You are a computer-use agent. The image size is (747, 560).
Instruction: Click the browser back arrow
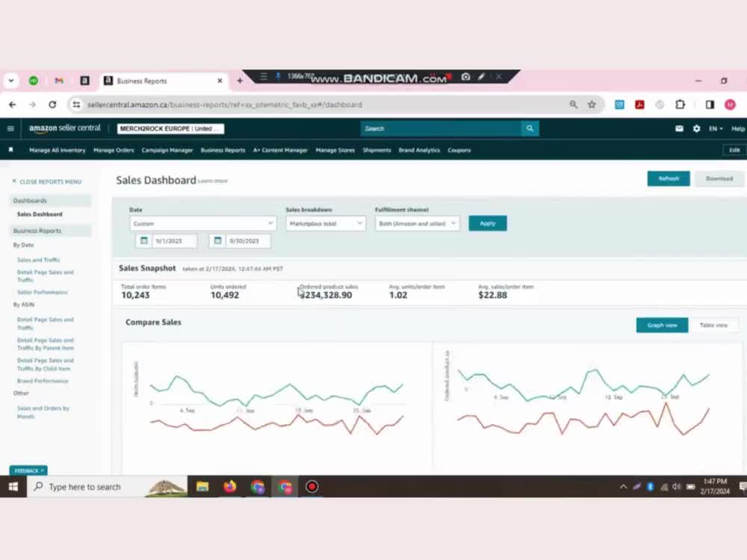tap(13, 105)
